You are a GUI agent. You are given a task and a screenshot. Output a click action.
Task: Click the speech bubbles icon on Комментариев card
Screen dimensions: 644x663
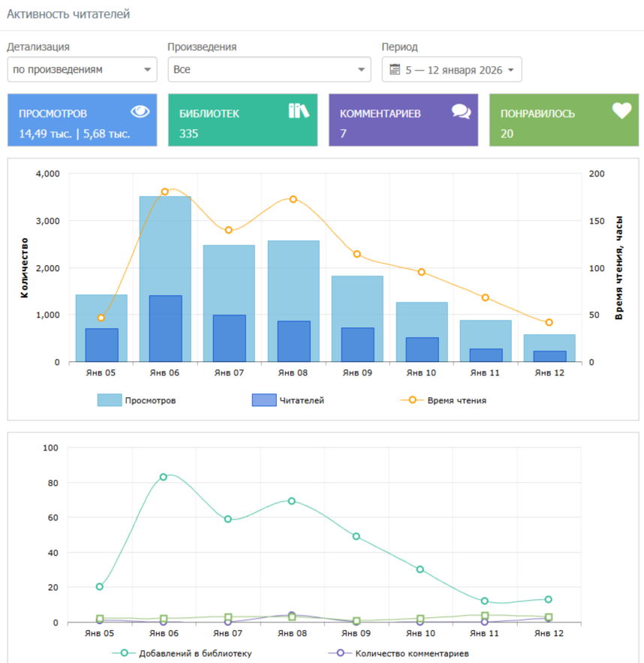point(461,112)
